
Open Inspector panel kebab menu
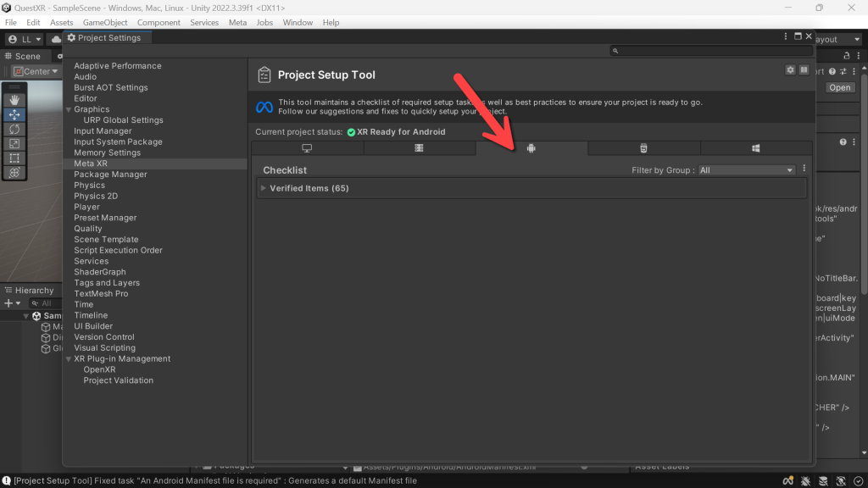(x=859, y=56)
